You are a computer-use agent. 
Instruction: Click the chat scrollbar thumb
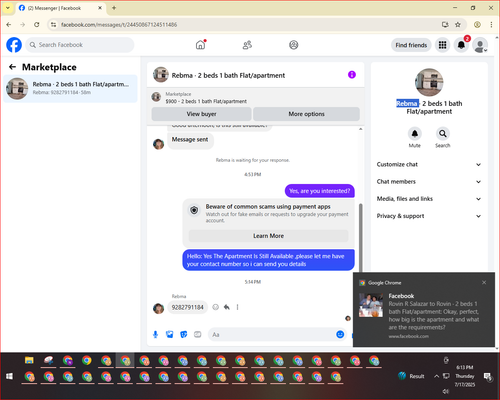[x=360, y=237]
